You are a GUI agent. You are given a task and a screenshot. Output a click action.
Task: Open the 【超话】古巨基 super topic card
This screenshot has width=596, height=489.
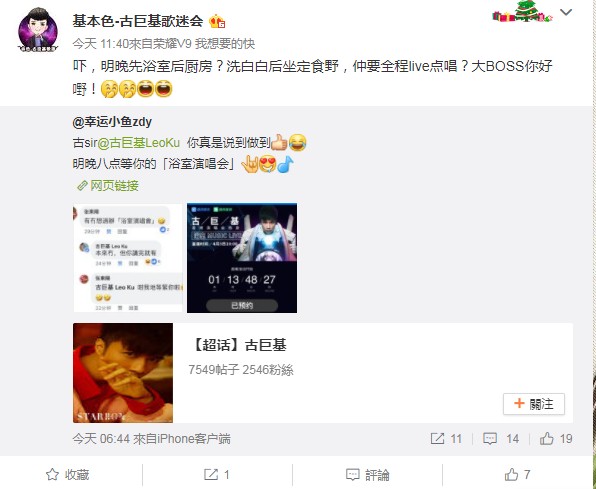click(x=323, y=373)
